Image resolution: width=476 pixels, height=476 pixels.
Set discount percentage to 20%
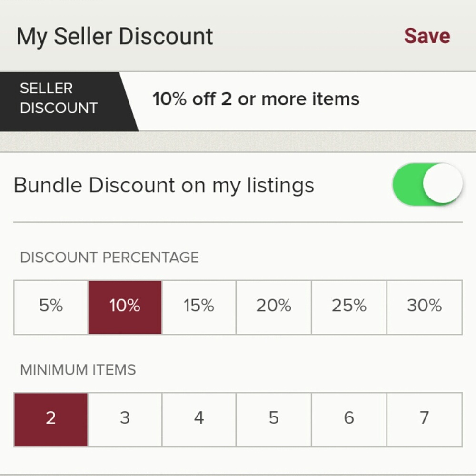274,307
